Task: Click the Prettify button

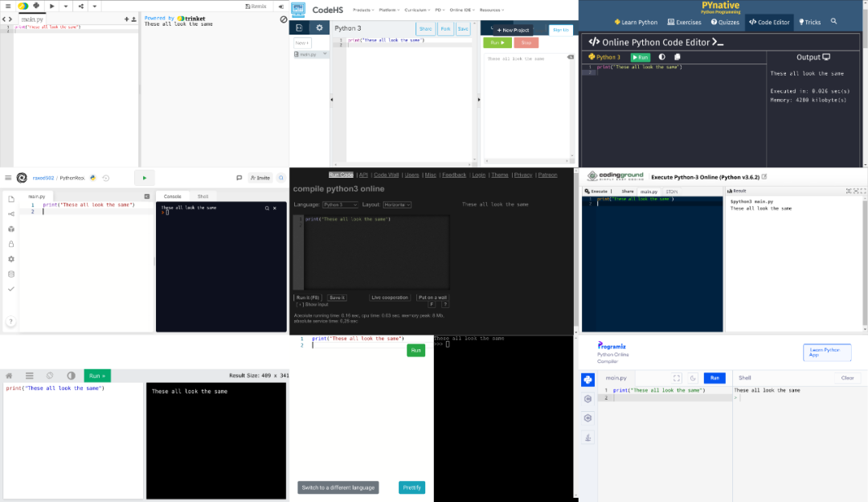Action: (x=411, y=488)
